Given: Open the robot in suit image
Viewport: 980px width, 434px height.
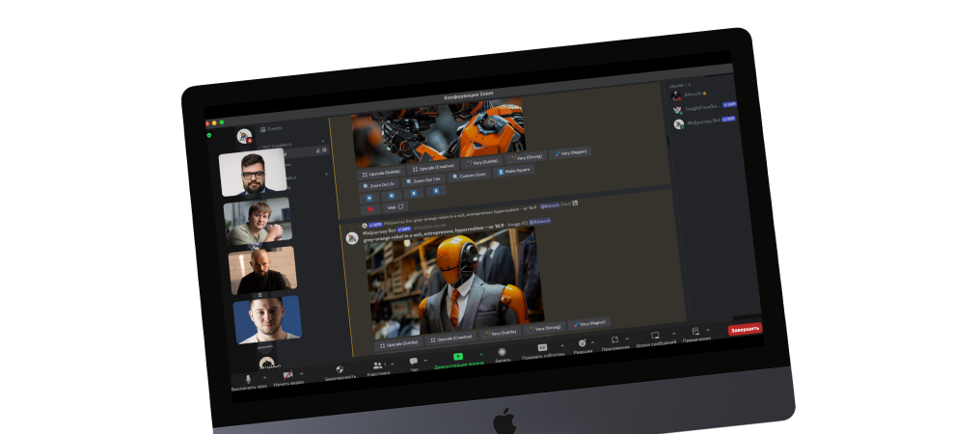Looking at the screenshot, I should (x=453, y=283).
